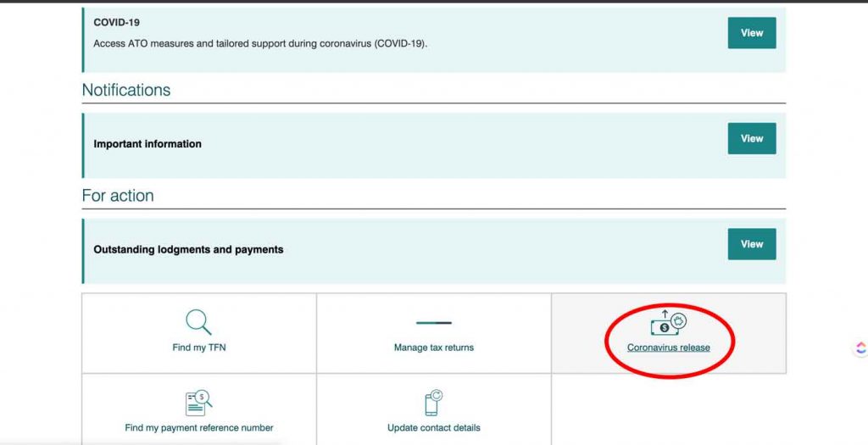Viewport: 868px width, 445px height.
Task: Click the COVID-19 heading text
Action: point(117,23)
